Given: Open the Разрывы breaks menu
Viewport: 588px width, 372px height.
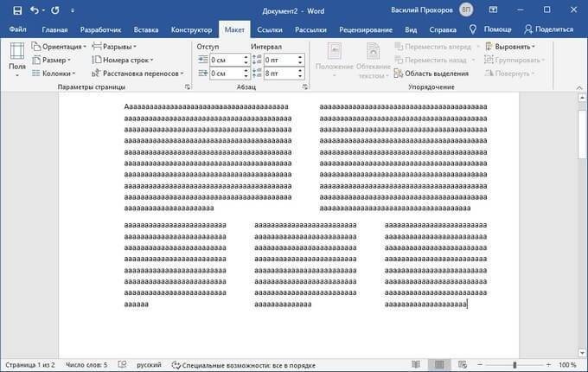Looking at the screenshot, I should pyautogui.click(x=114, y=47).
